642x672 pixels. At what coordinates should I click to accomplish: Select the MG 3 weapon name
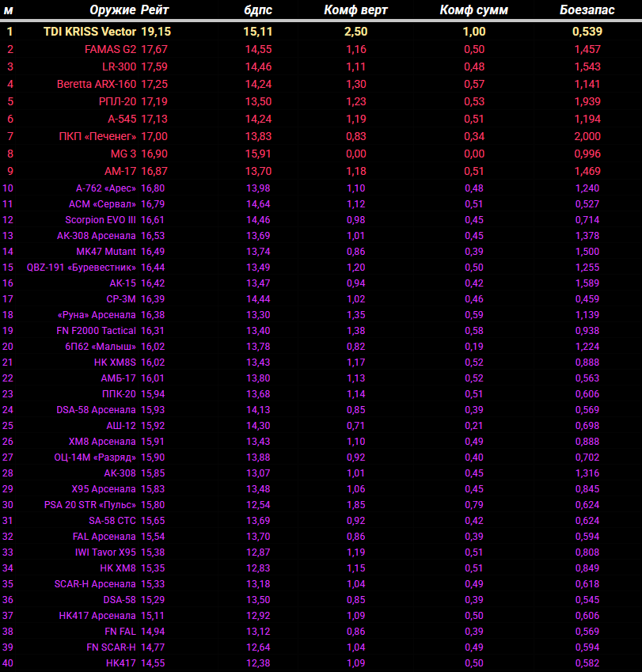[x=123, y=154]
